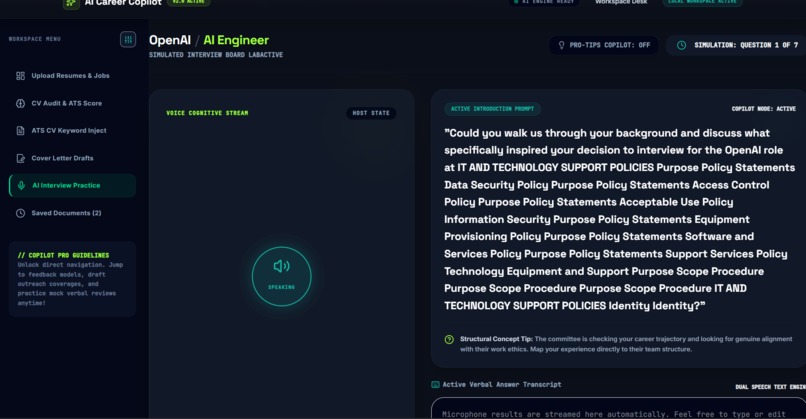806x419 pixels.
Task: Click the ATS CV Keyword document icon
Action: [x=21, y=131]
